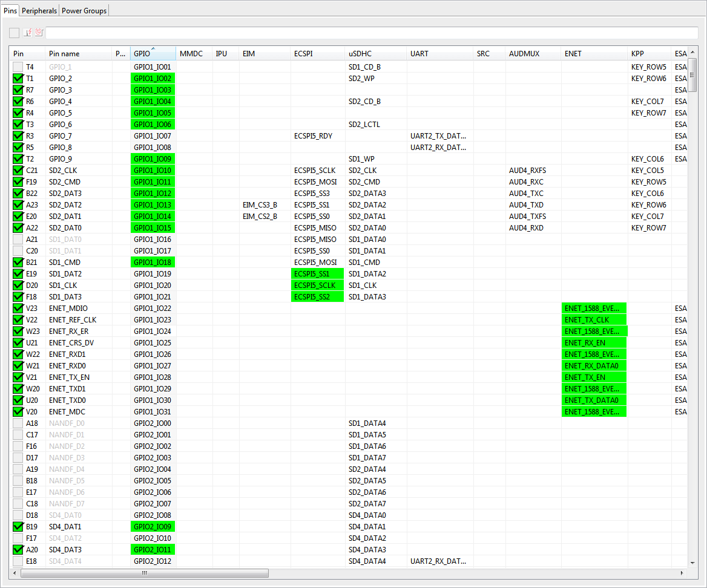Open the Power Groups tab
Image resolution: width=707 pixels, height=588 pixels.
pos(84,11)
